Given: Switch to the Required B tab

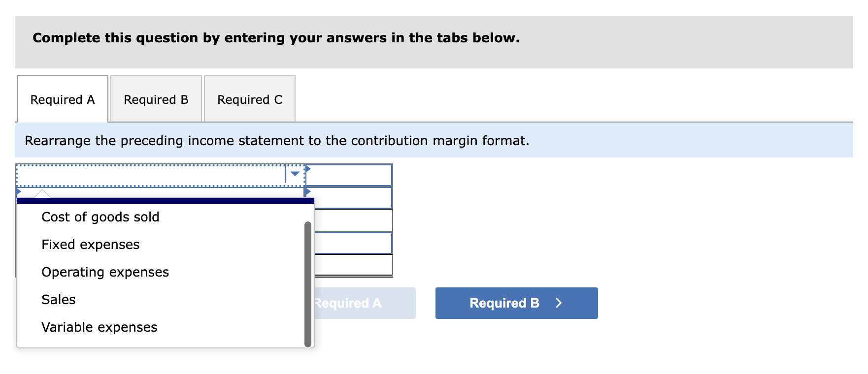Looking at the screenshot, I should (156, 99).
